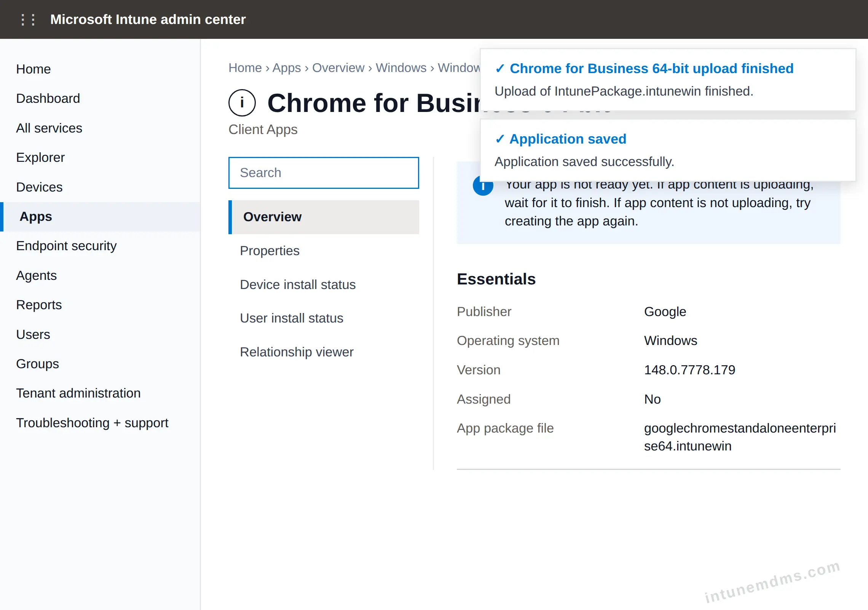The width and height of the screenshot is (868, 610).
Task: Click the Publisher label
Action: pyautogui.click(x=484, y=312)
